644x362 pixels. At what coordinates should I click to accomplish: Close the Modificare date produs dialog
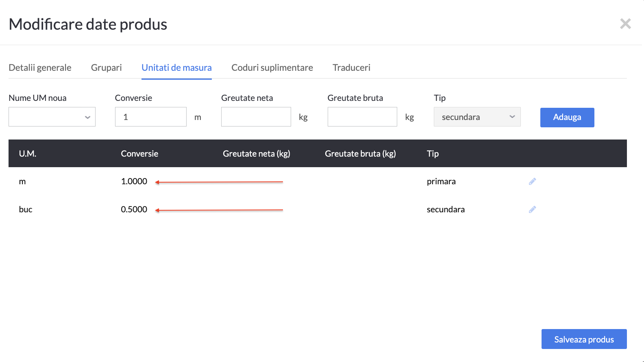pyautogui.click(x=625, y=24)
